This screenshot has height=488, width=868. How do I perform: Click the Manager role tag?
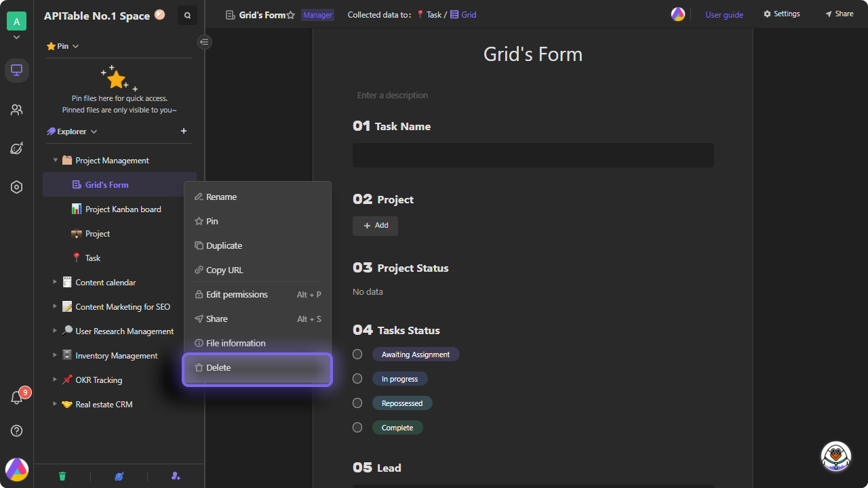317,15
